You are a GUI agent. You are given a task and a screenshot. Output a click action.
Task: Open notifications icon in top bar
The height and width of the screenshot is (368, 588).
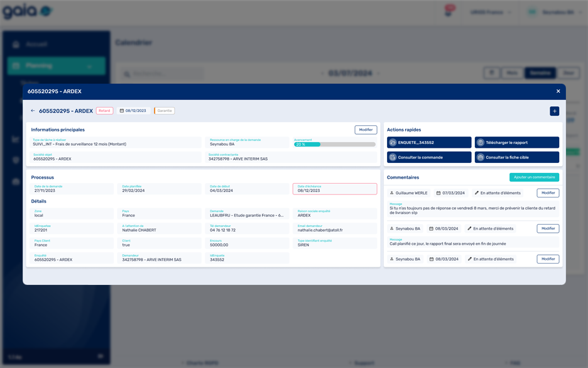click(x=449, y=11)
